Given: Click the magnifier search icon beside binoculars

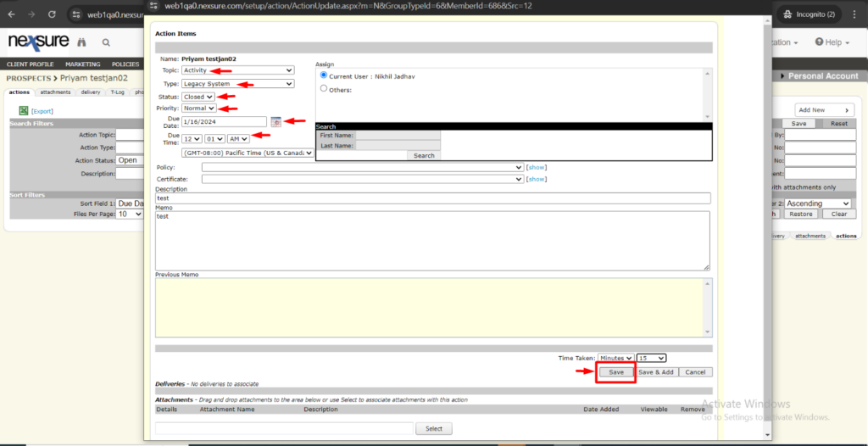Looking at the screenshot, I should click(106, 42).
